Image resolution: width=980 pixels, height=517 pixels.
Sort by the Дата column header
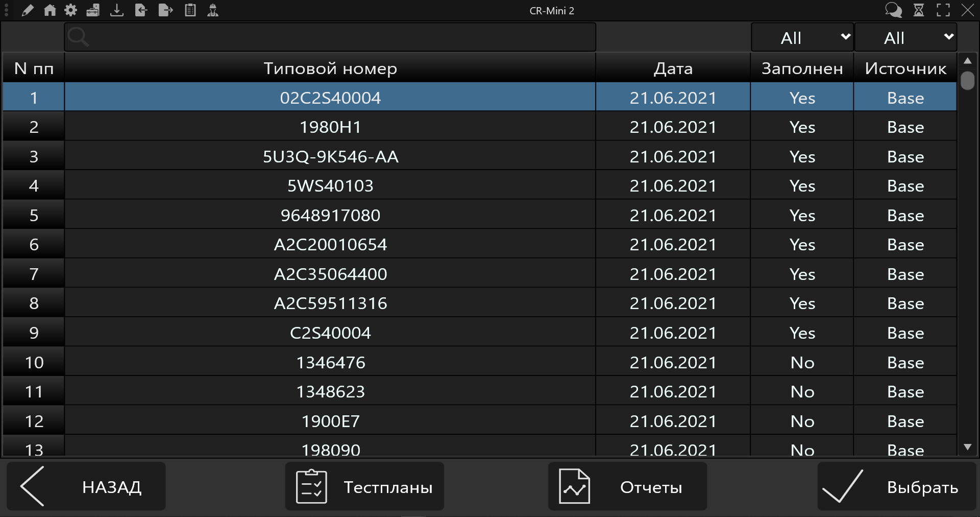[x=673, y=68]
